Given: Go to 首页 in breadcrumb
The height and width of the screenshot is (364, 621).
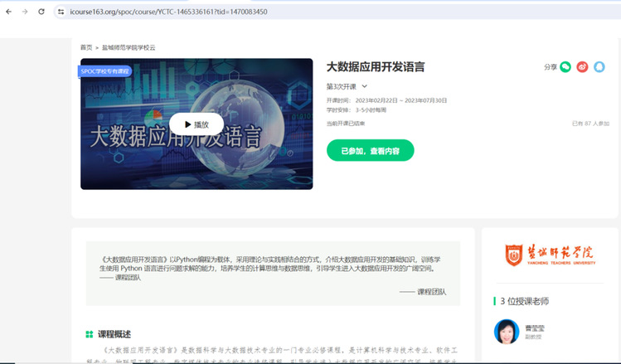Looking at the screenshot, I should point(86,47).
